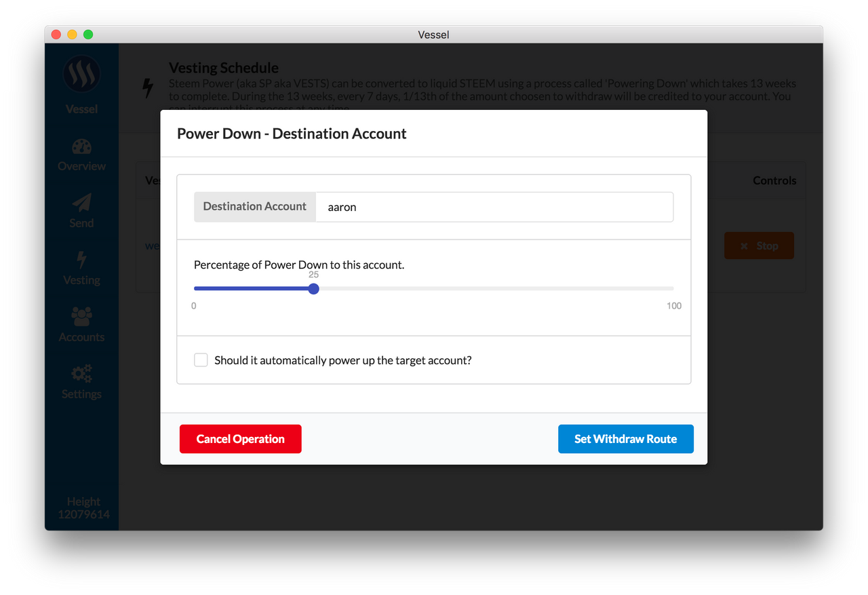The height and width of the screenshot is (595, 868).
Task: Click Cancel Operation button
Action: 240,439
